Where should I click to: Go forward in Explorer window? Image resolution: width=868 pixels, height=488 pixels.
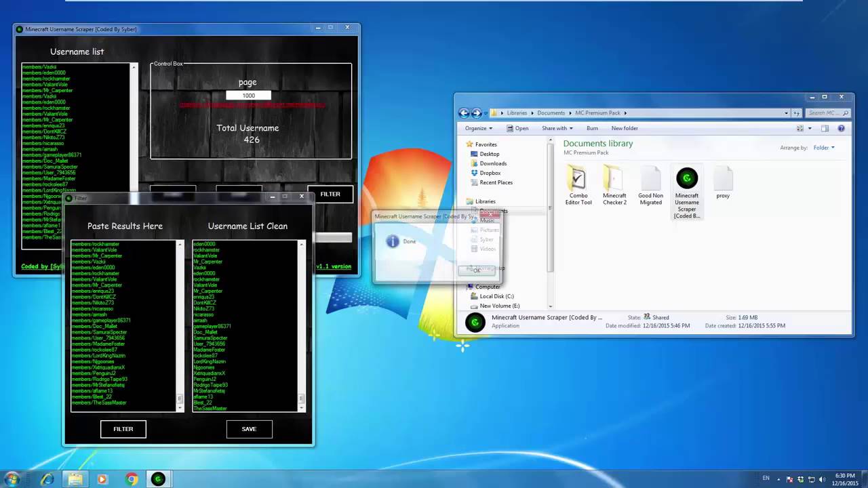click(x=476, y=113)
